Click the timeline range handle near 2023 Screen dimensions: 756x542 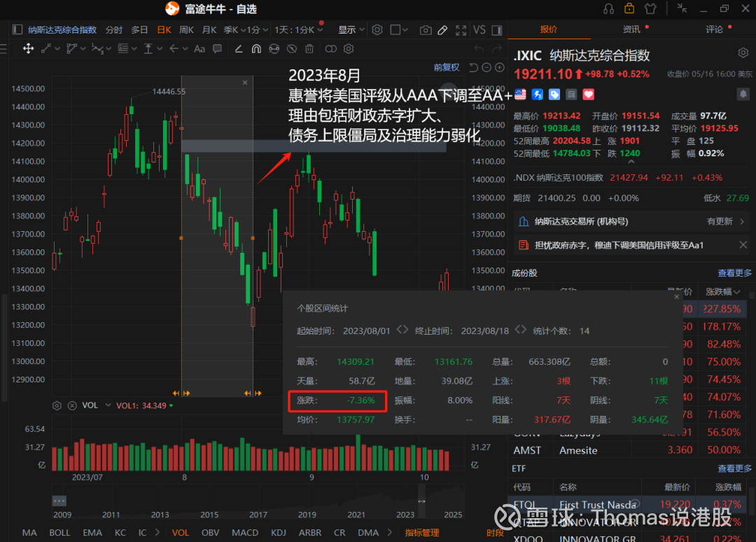[x=422, y=501]
